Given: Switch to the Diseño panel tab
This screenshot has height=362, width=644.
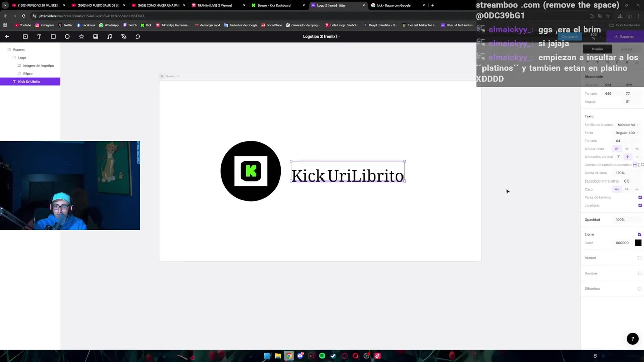Looking at the screenshot, I should (x=597, y=49).
